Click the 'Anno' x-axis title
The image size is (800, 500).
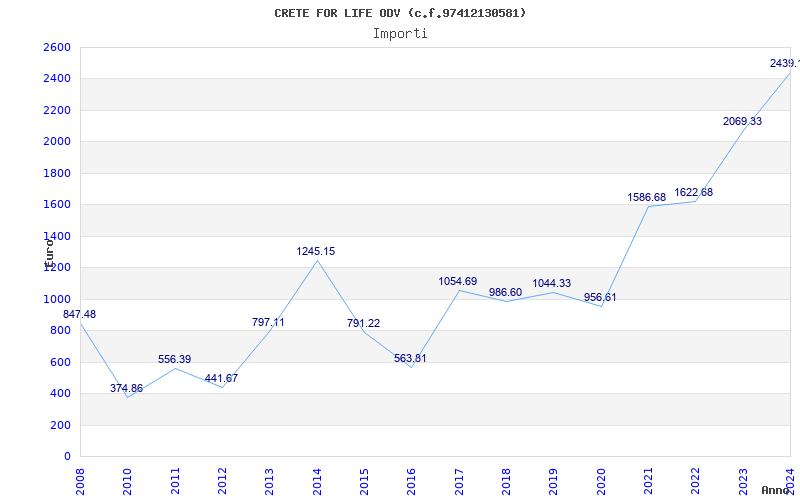coord(774,490)
